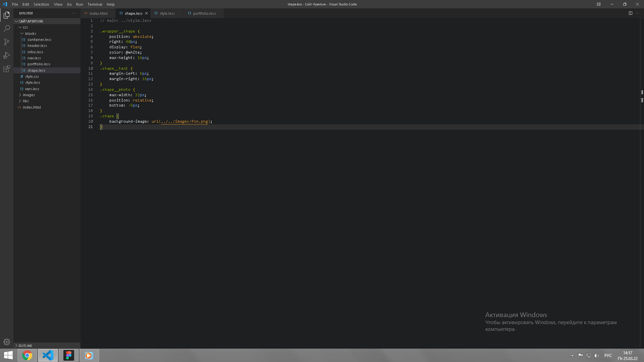
Task: Switch the РУС input language indicator
Action: pyautogui.click(x=608, y=356)
